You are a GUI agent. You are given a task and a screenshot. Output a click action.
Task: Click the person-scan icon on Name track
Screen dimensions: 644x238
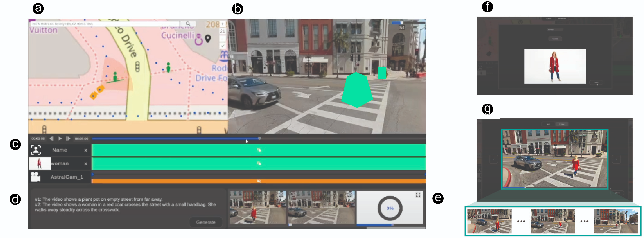pyautogui.click(x=36, y=150)
